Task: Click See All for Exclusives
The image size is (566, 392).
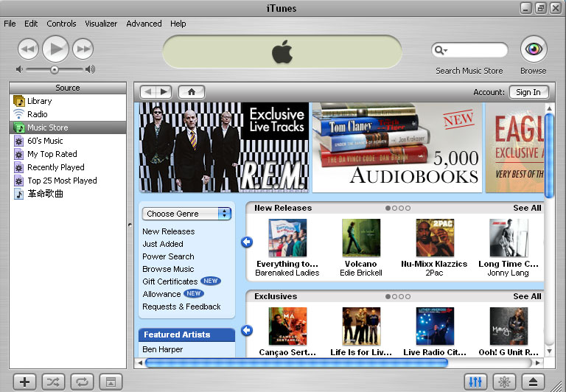Action: click(x=527, y=296)
